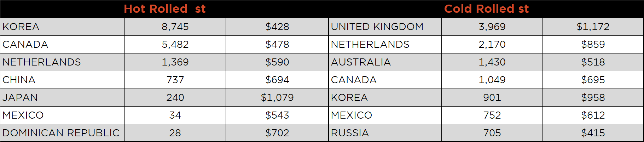Click the Hot Rolled st header
The width and height of the screenshot is (644, 142).
pos(164,9)
